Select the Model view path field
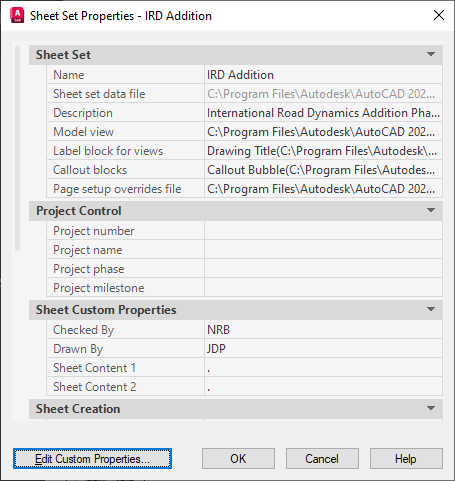 (323, 132)
